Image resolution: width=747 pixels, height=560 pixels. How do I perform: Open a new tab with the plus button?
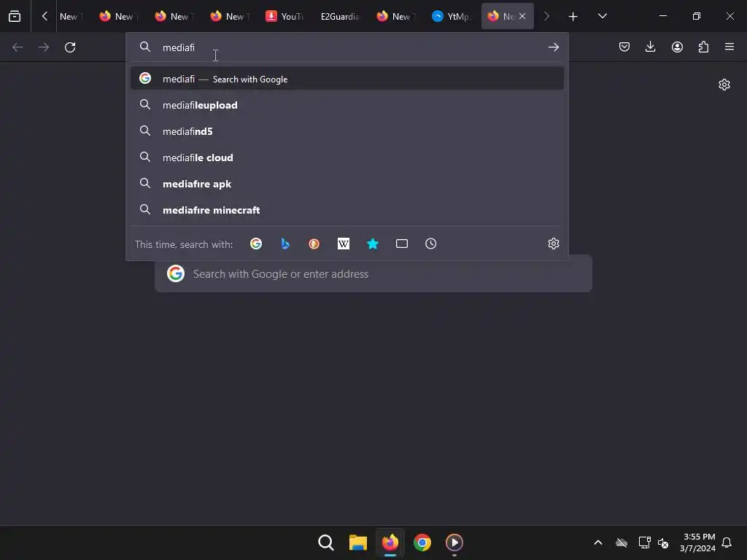tap(573, 17)
